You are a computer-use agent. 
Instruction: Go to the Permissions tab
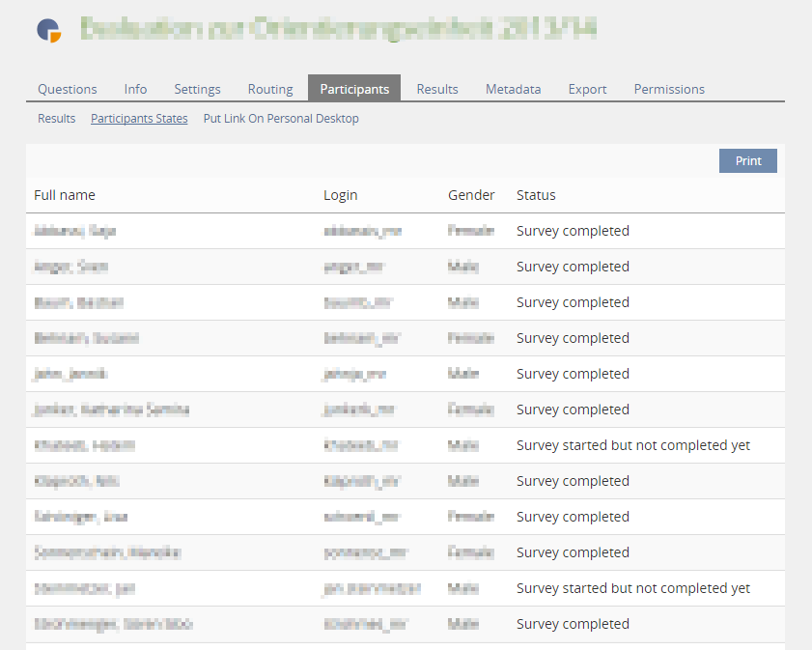click(x=669, y=89)
